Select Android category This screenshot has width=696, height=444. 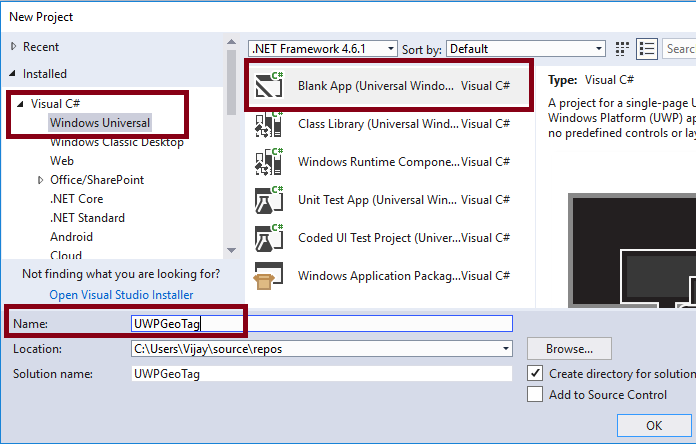71,237
